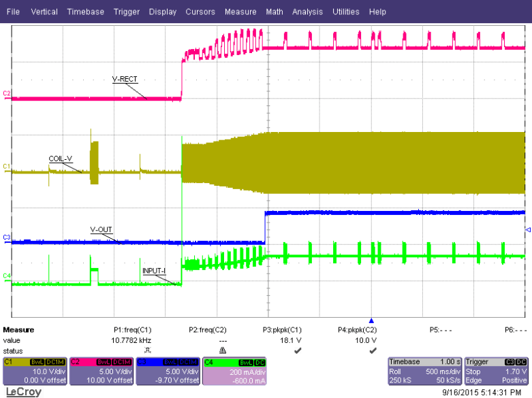Viewport: 532px width, 398px height.
Task: Click the V-RECT trace label
Action: (x=125, y=79)
